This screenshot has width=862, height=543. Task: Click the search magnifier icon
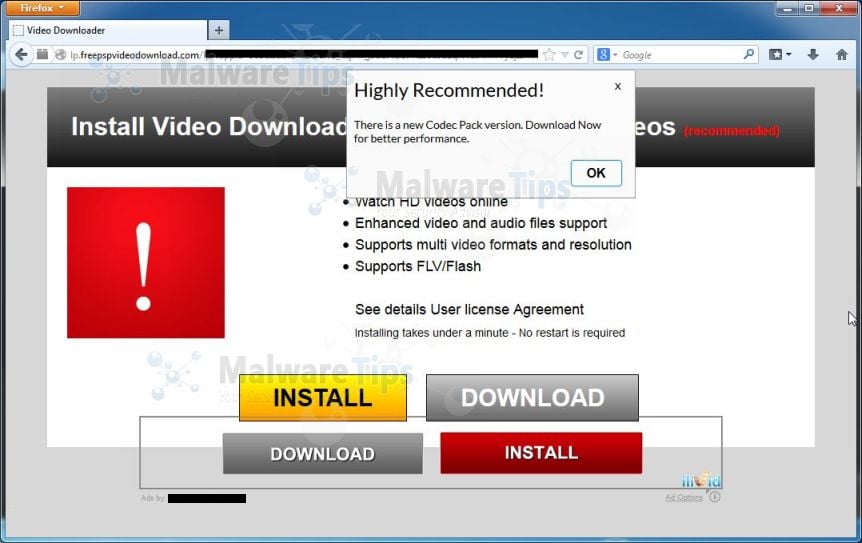(749, 54)
